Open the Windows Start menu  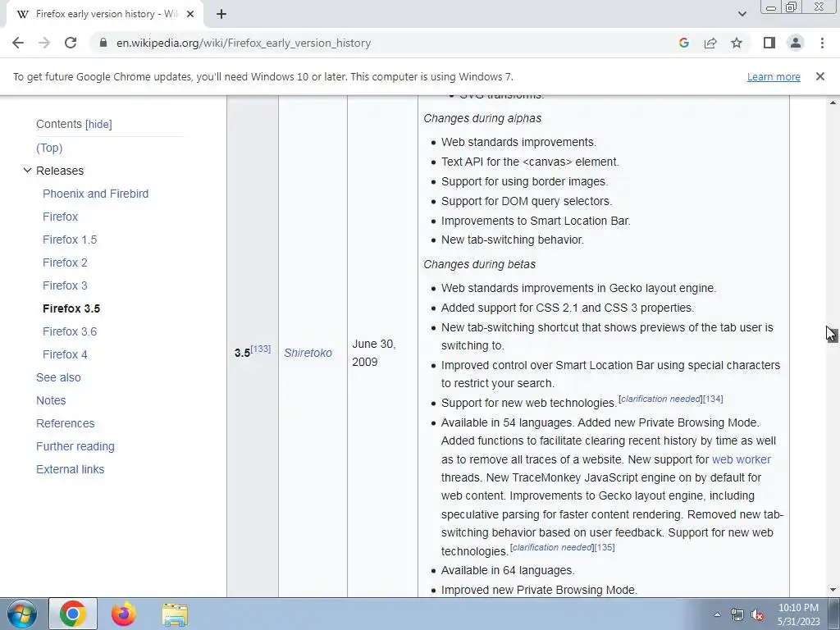[21, 614]
